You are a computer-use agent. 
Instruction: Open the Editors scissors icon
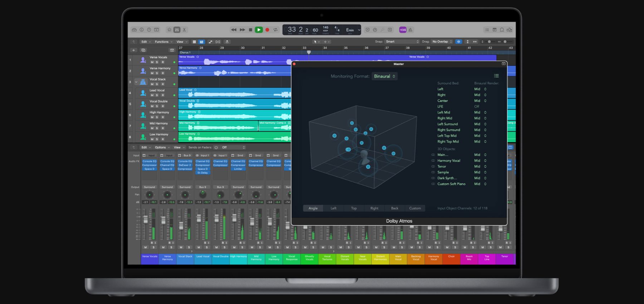point(184,30)
